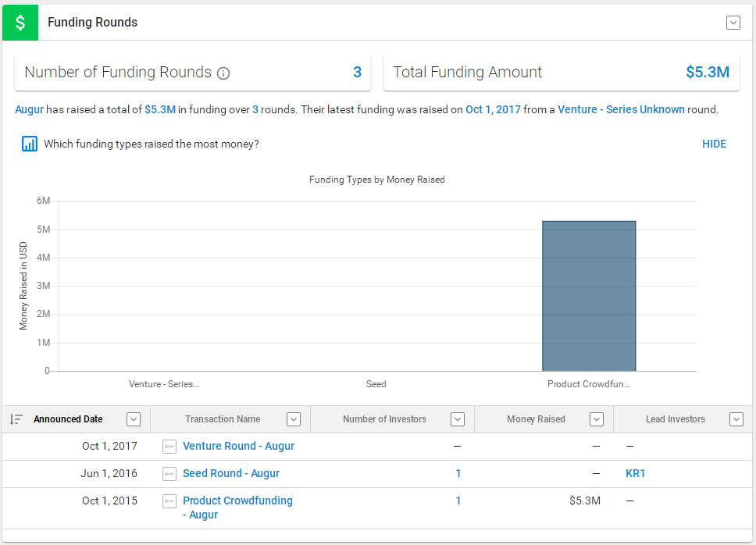Image resolution: width=756 pixels, height=545 pixels.
Task: Click the 3 value in Number of Funding Rounds card
Action: [357, 73]
